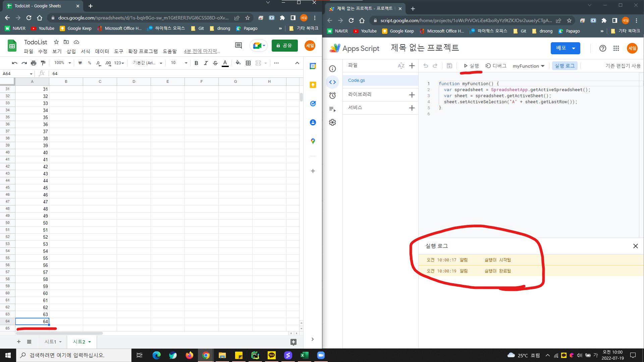Open the zoom 100% dropdown

tap(63, 63)
